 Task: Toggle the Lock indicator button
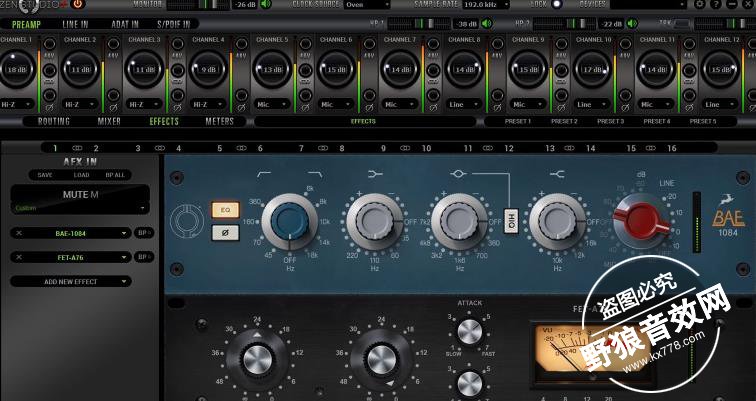[557, 4]
